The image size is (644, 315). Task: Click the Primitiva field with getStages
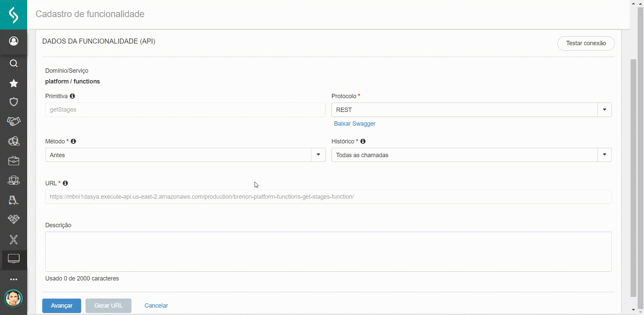[x=185, y=110]
